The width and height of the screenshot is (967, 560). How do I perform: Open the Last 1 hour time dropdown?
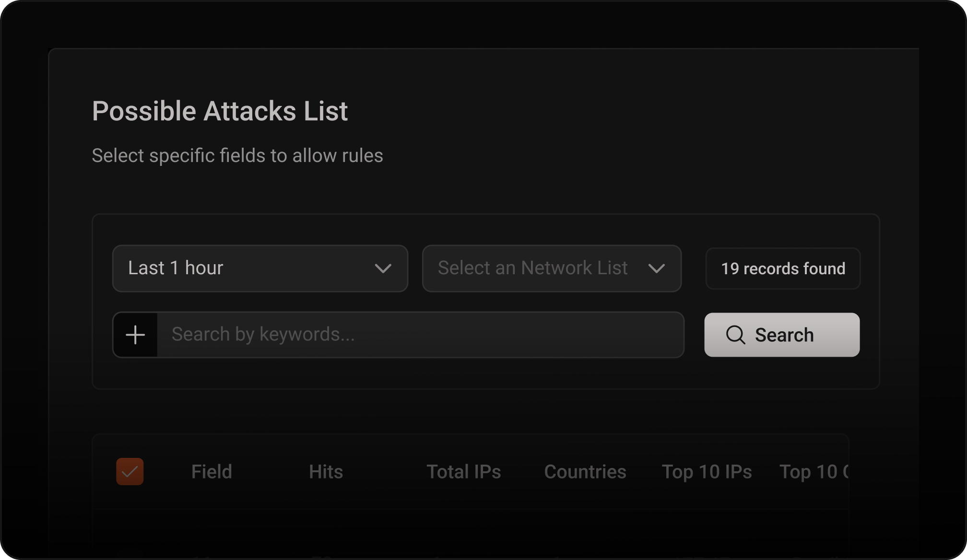[260, 268]
